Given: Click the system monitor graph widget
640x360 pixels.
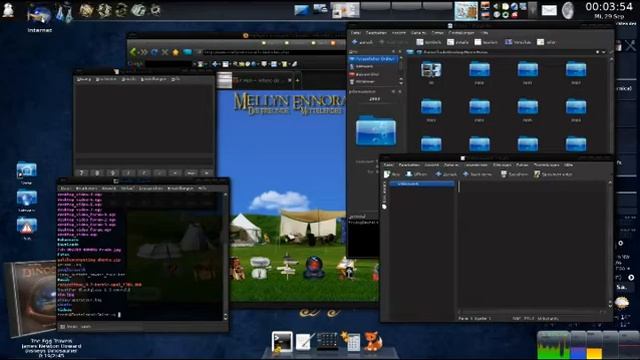Looking at the screenshot, I should (x=587, y=345).
